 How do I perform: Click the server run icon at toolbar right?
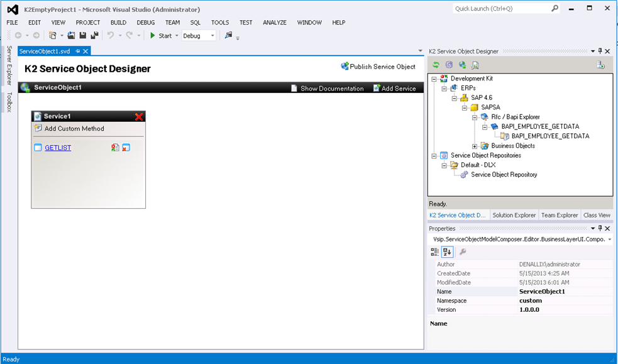600,65
